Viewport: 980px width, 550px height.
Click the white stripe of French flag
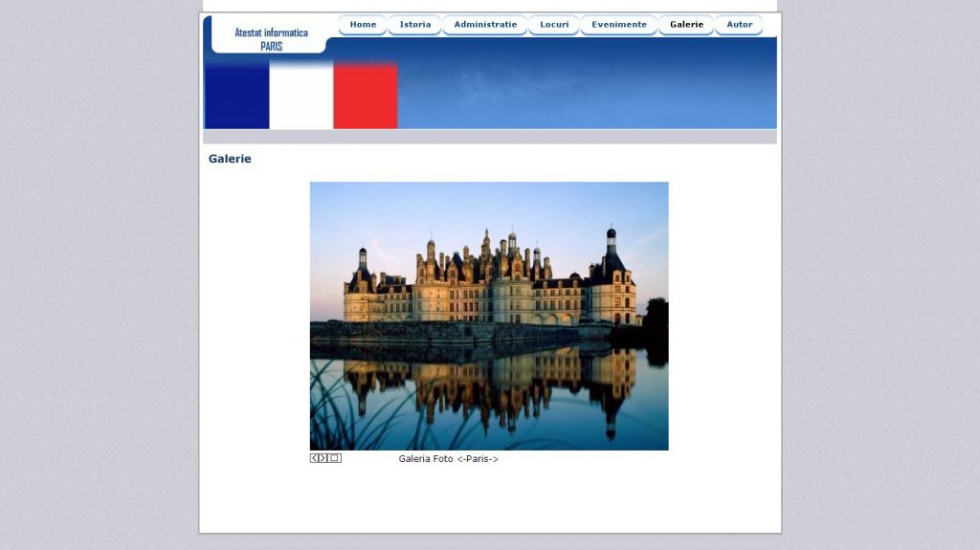(301, 96)
